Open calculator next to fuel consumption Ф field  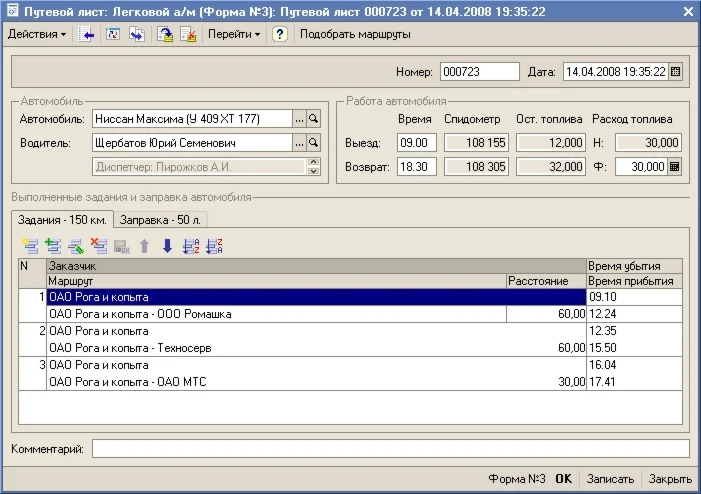(674, 167)
